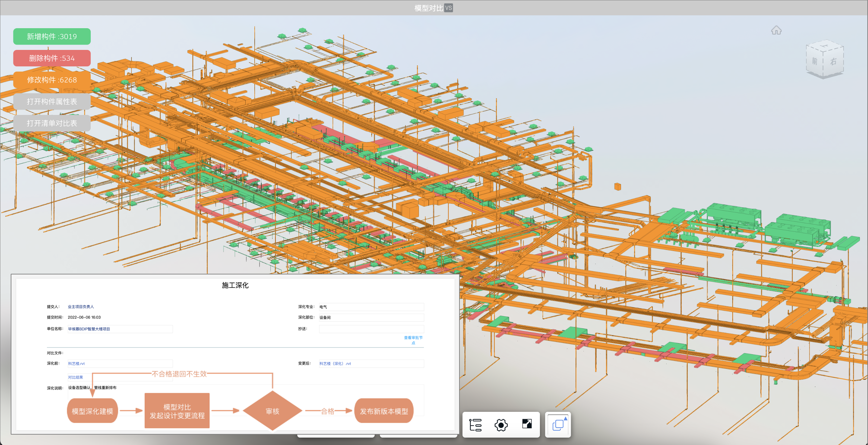Show the 修改构件 :6268 modified components
Screen dimensions: 868x445
(52, 80)
